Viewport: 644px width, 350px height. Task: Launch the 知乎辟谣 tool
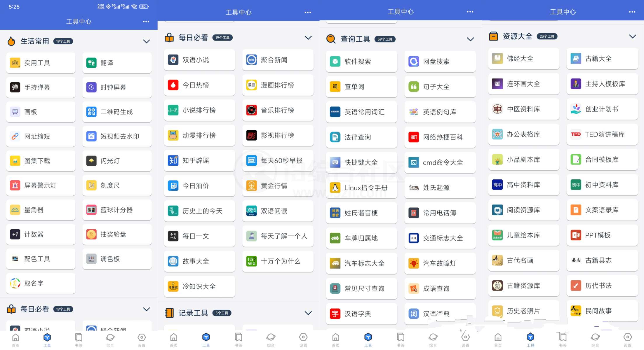(x=199, y=160)
